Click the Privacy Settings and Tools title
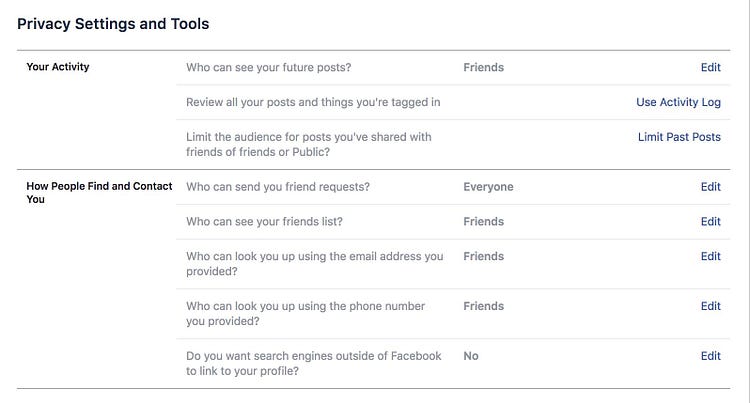 point(113,24)
